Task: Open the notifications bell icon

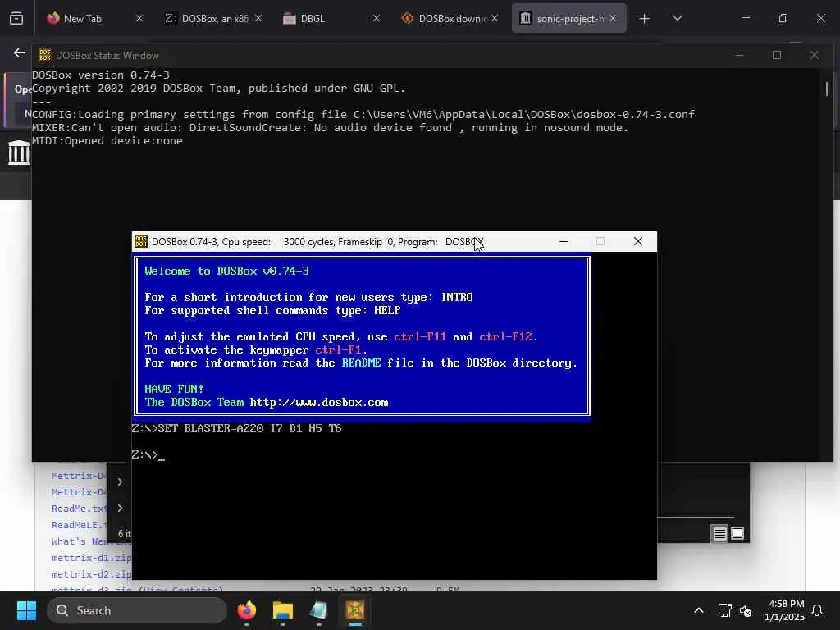Action: point(817,610)
